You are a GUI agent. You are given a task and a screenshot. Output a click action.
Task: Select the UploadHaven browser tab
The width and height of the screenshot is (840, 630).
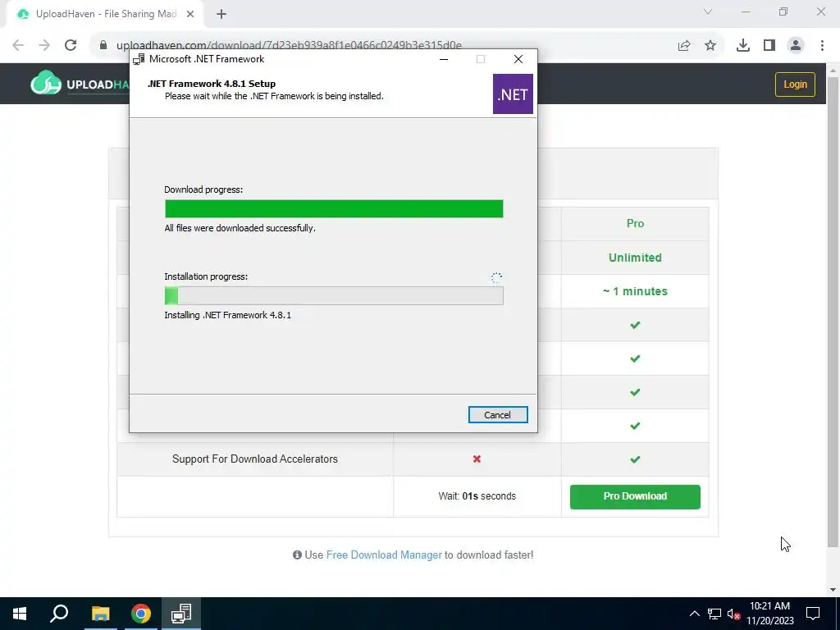(x=105, y=15)
